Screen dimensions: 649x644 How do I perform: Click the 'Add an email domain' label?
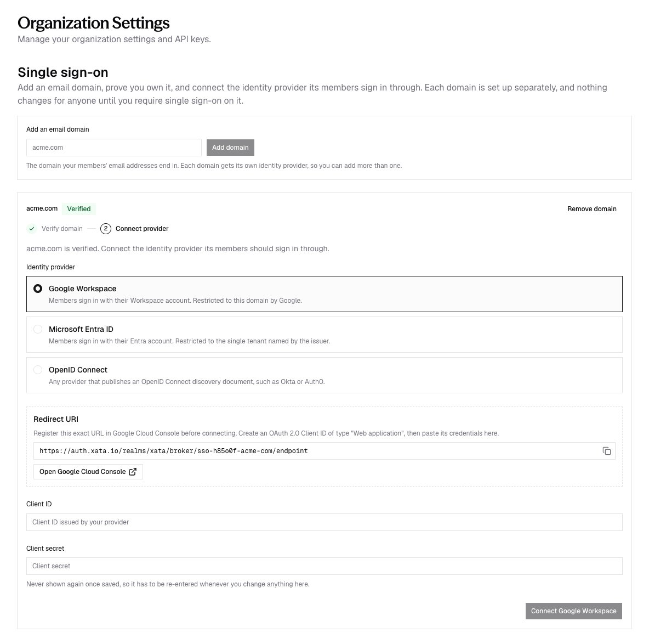pos(58,129)
